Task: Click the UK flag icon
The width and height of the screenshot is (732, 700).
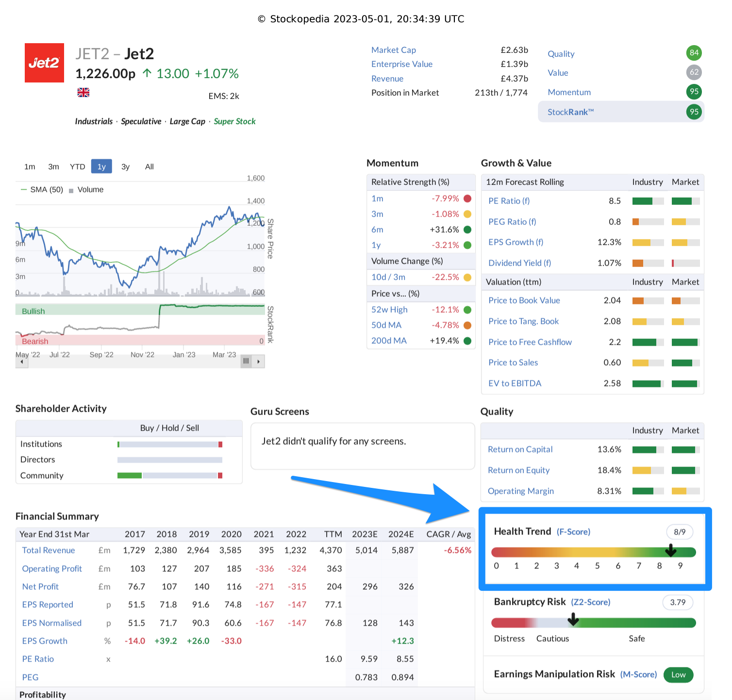Action: click(x=83, y=92)
